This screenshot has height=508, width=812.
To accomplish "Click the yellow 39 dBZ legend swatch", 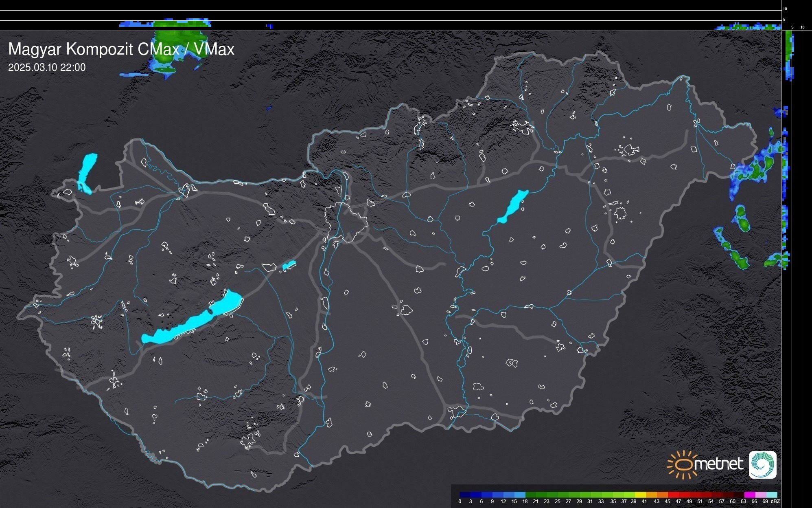I will 640,495.
